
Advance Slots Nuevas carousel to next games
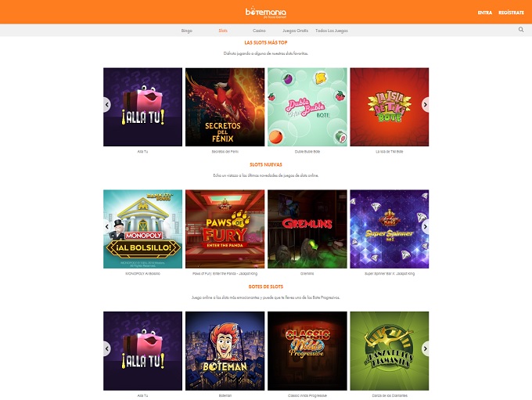[x=425, y=226]
